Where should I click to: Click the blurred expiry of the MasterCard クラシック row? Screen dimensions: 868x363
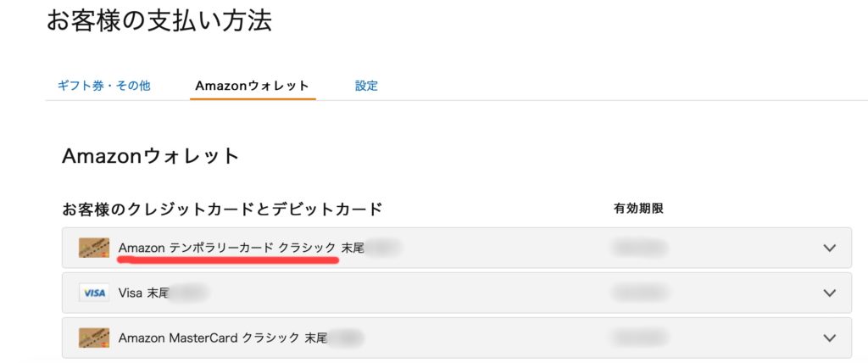[x=640, y=338]
